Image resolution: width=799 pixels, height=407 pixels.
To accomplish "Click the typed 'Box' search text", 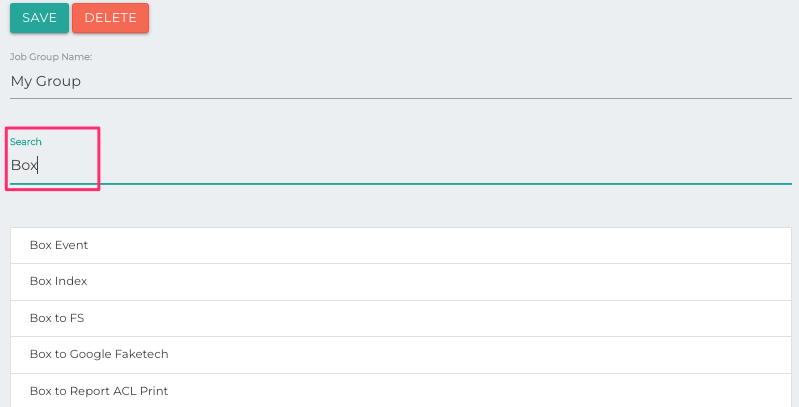I will click(x=24, y=166).
